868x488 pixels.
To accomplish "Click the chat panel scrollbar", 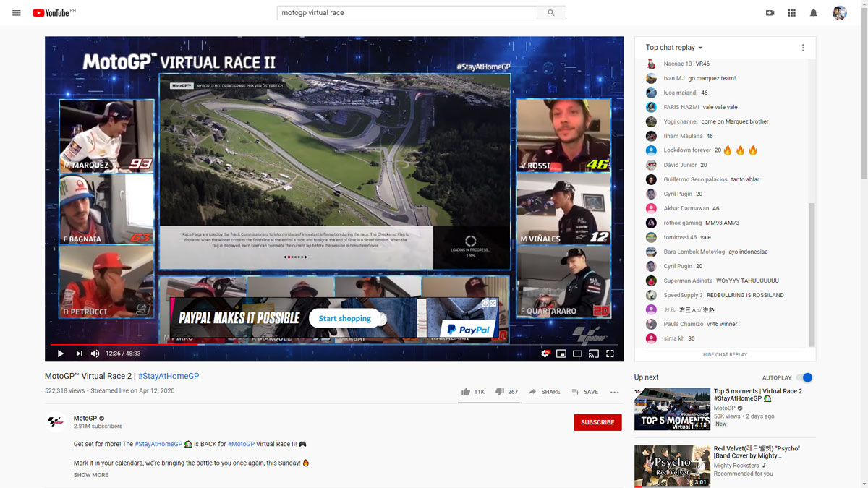I will coord(812,275).
